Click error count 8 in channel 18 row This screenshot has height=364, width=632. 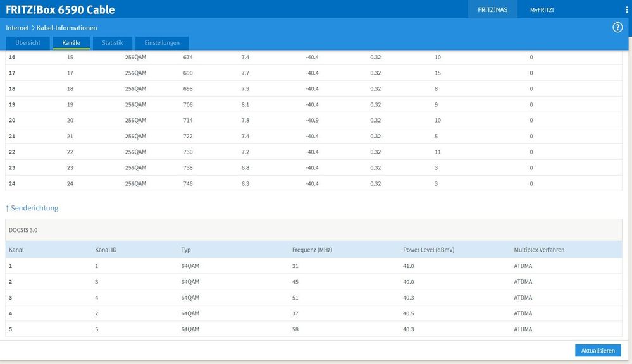[436, 88]
